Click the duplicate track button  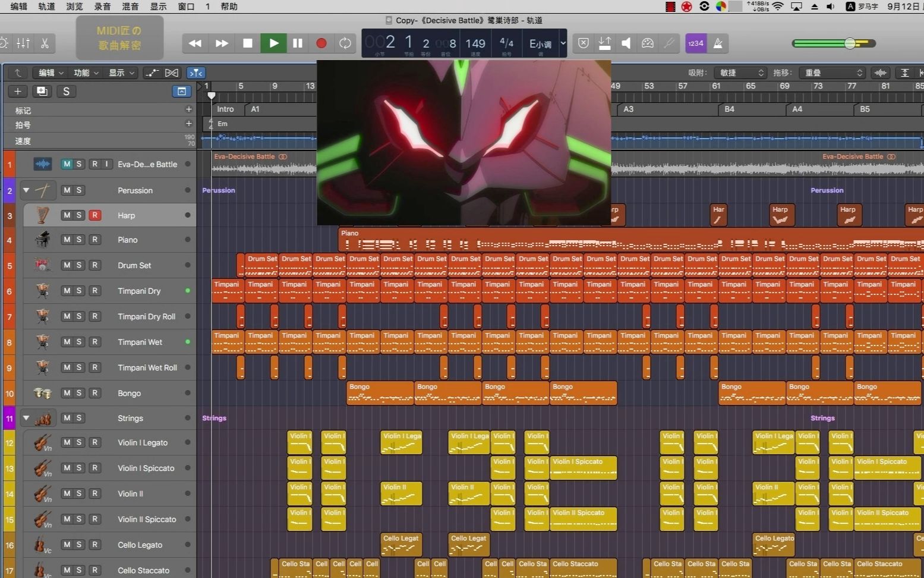[42, 91]
